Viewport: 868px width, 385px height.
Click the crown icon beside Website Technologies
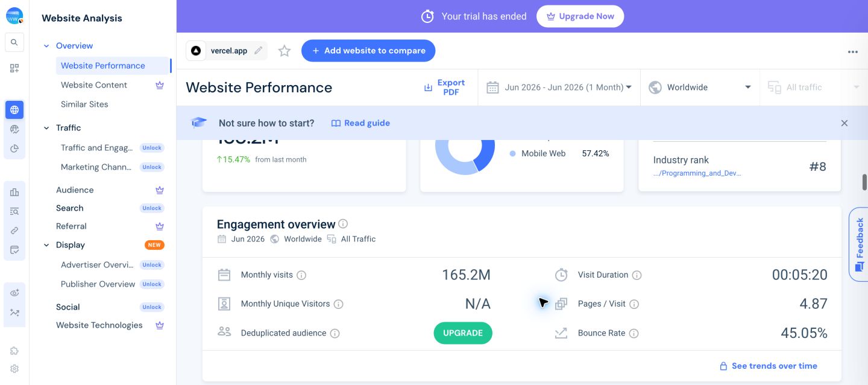(160, 325)
